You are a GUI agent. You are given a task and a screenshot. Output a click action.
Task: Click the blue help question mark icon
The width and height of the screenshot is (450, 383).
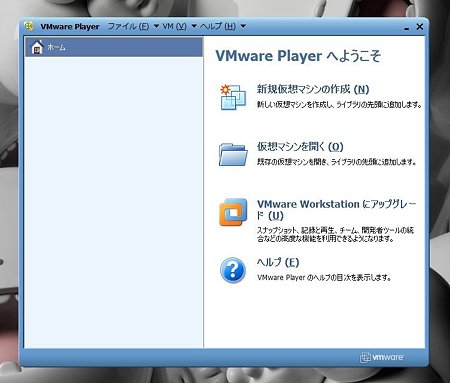click(233, 270)
